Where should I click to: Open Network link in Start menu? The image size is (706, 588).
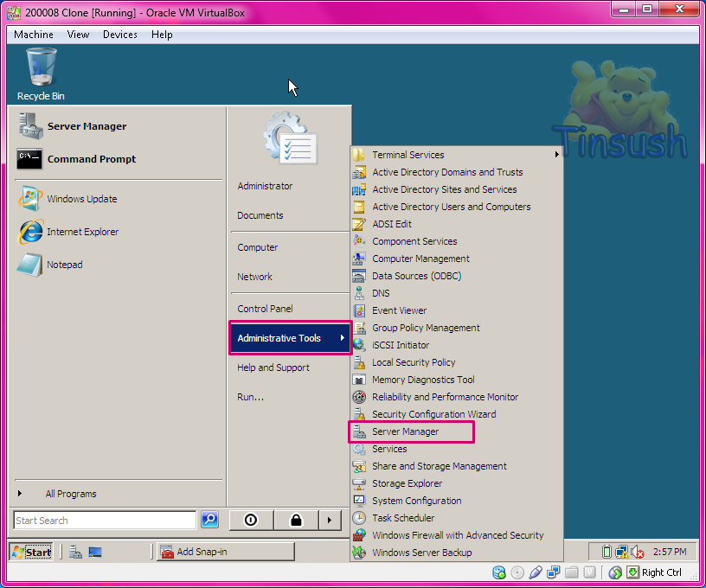(254, 277)
